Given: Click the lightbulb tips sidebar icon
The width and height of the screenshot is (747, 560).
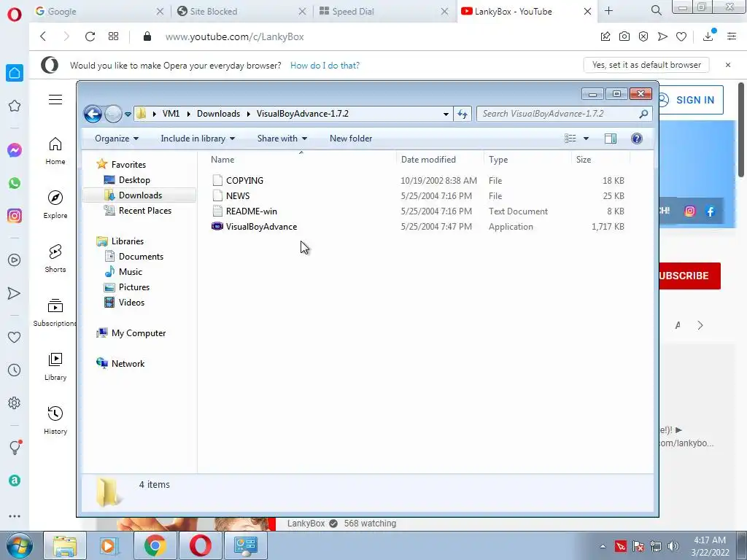Looking at the screenshot, I should (15, 447).
